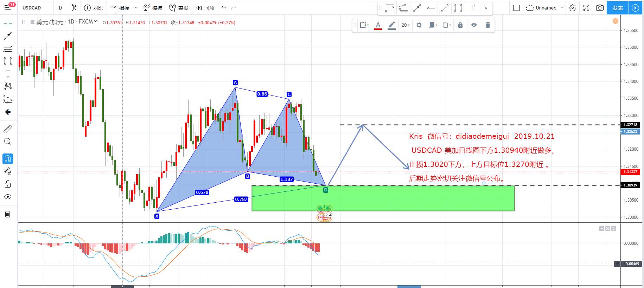Click the back arrow icon in left sidebar
644x288 pixels.
coord(8,112)
